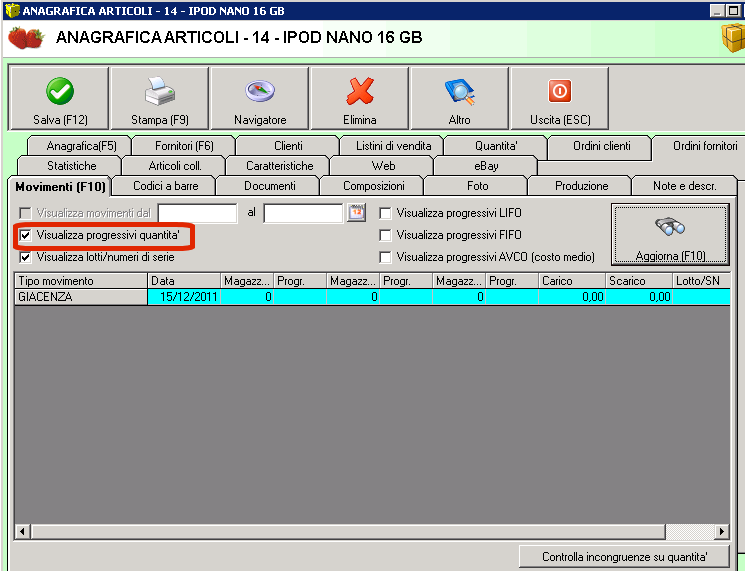Click the Scarico column header
This screenshot has height=571, width=745.
click(639, 281)
